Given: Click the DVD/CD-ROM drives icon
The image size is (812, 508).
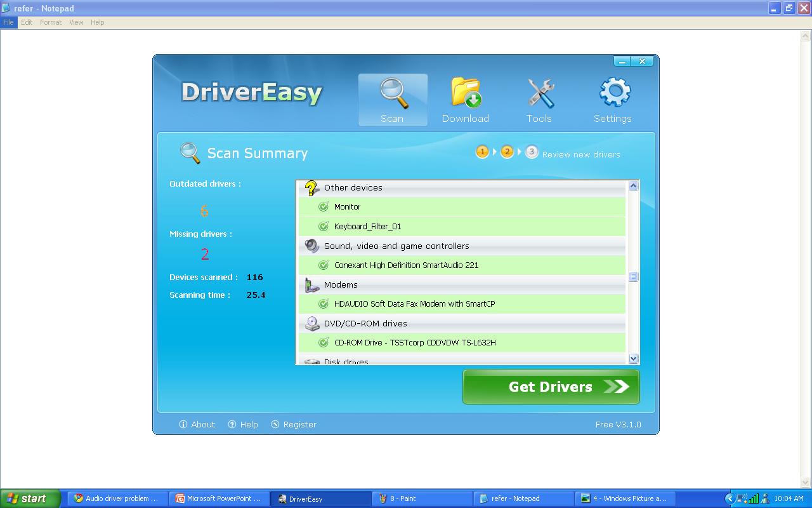Looking at the screenshot, I should point(311,323).
